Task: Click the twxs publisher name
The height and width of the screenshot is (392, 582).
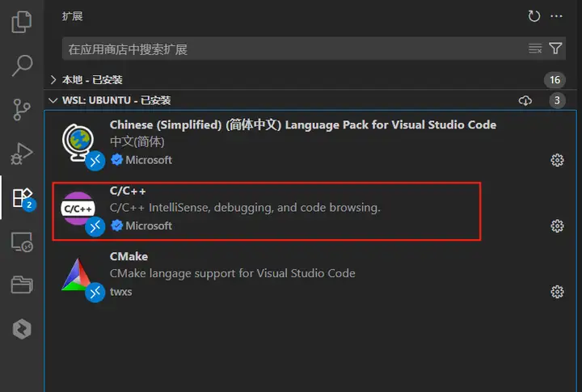Action: point(120,292)
